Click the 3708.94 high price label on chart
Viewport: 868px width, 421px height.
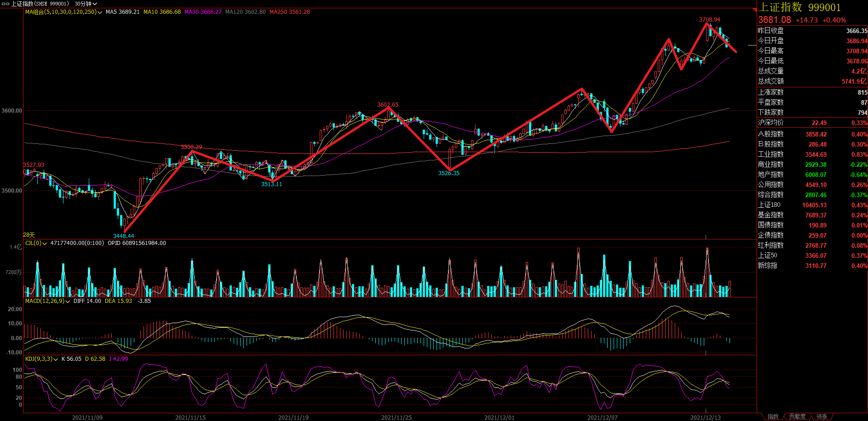[x=709, y=20]
